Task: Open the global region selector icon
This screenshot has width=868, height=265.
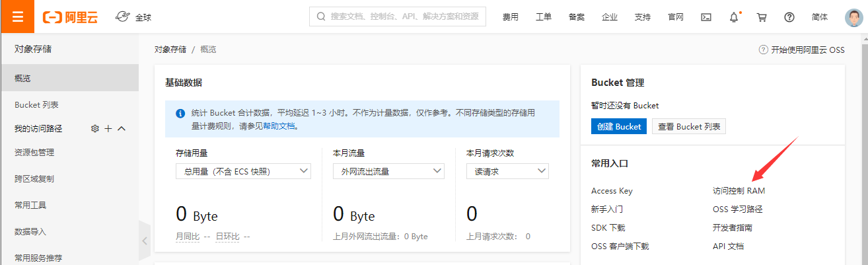Action: pos(122,17)
